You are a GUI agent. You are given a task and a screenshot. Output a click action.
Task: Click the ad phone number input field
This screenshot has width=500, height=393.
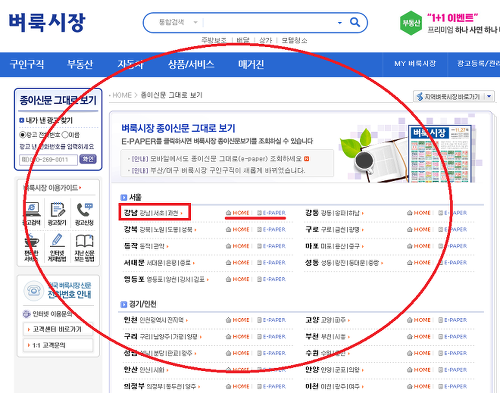pos(48,160)
